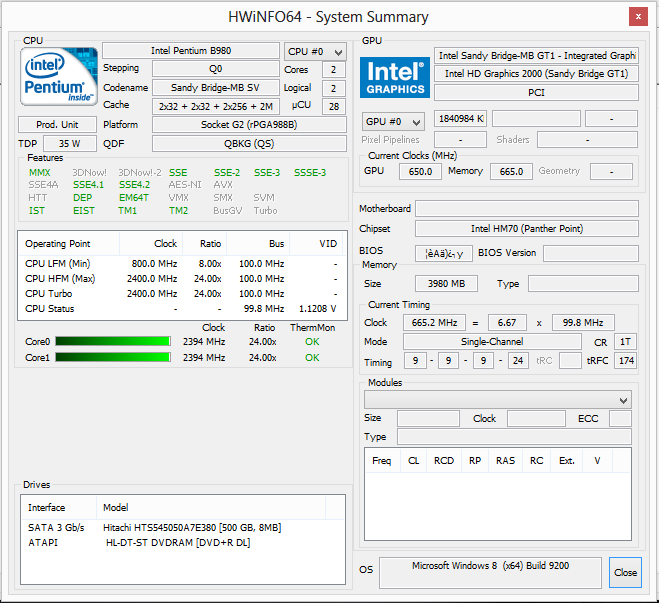Select the HL-DT-ST DVDRAM drive row

click(182, 543)
